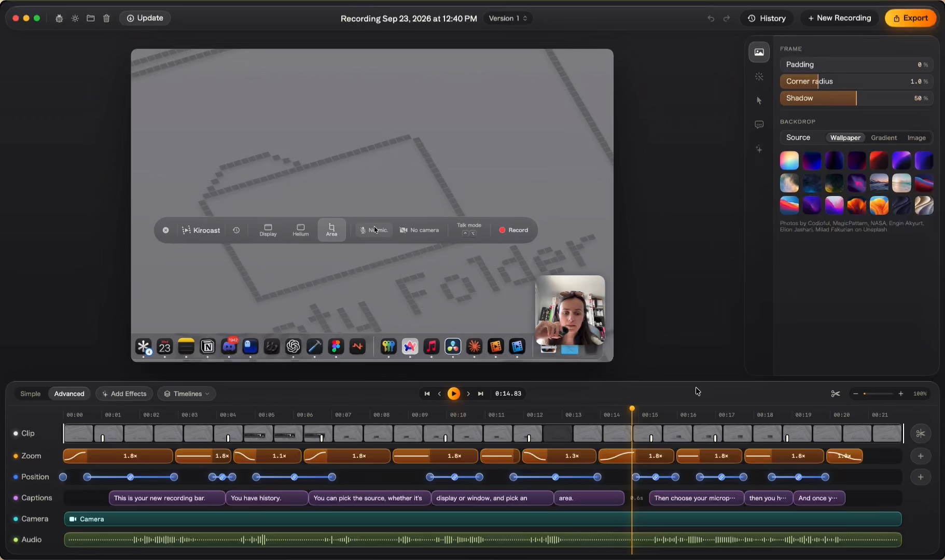Image resolution: width=945 pixels, height=560 pixels.
Task: Click the Padding slider
Action: (x=856, y=65)
